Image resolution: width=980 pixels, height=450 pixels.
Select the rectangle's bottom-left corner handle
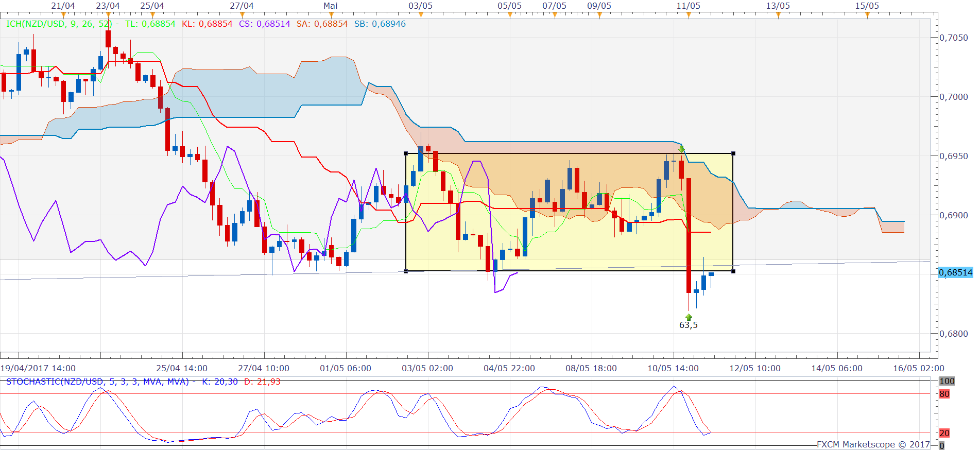pos(406,271)
